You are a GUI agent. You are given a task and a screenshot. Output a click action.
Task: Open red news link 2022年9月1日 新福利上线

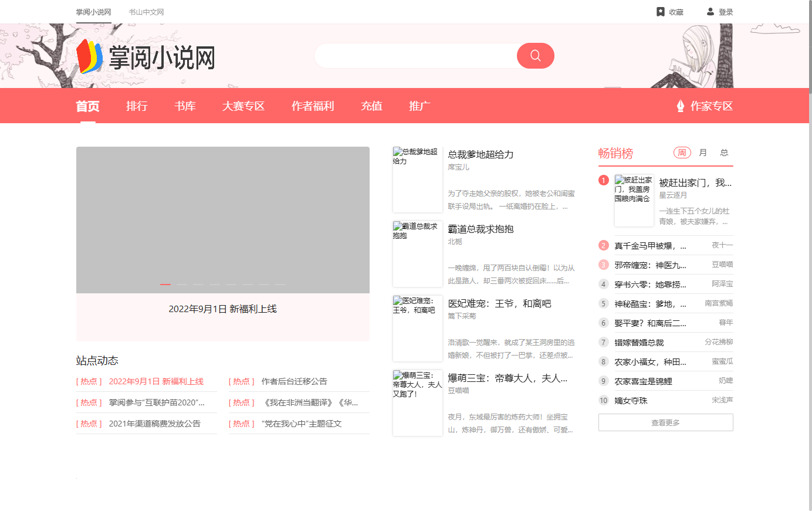(x=156, y=381)
